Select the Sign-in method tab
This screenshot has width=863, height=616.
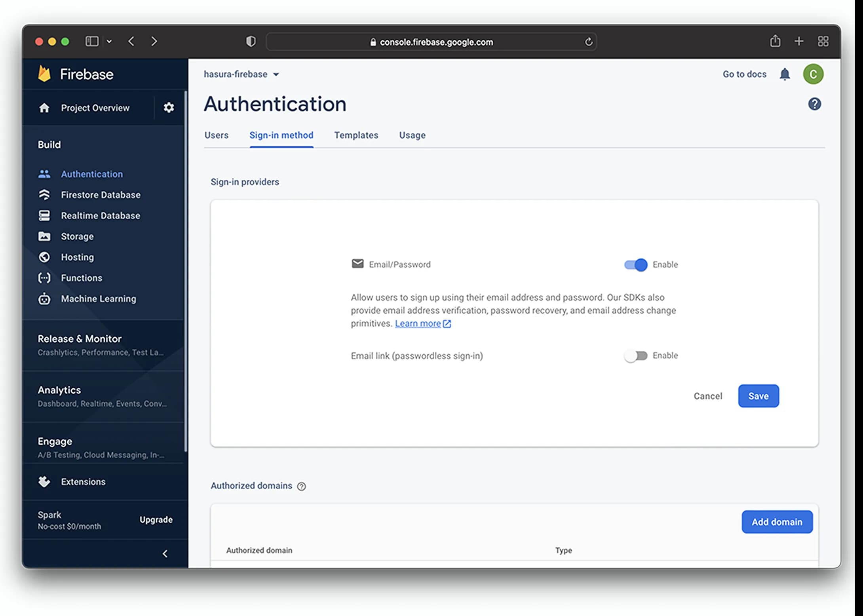coord(281,135)
